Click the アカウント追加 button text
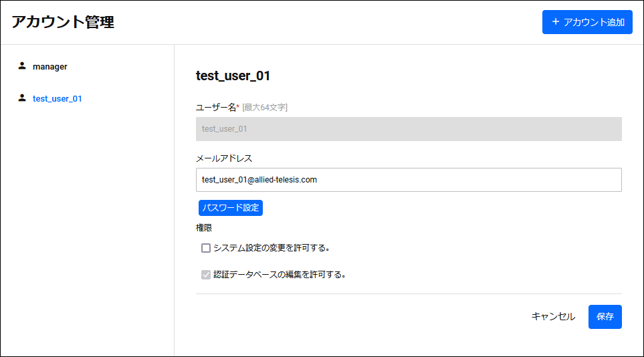The image size is (644, 357). pos(594,22)
